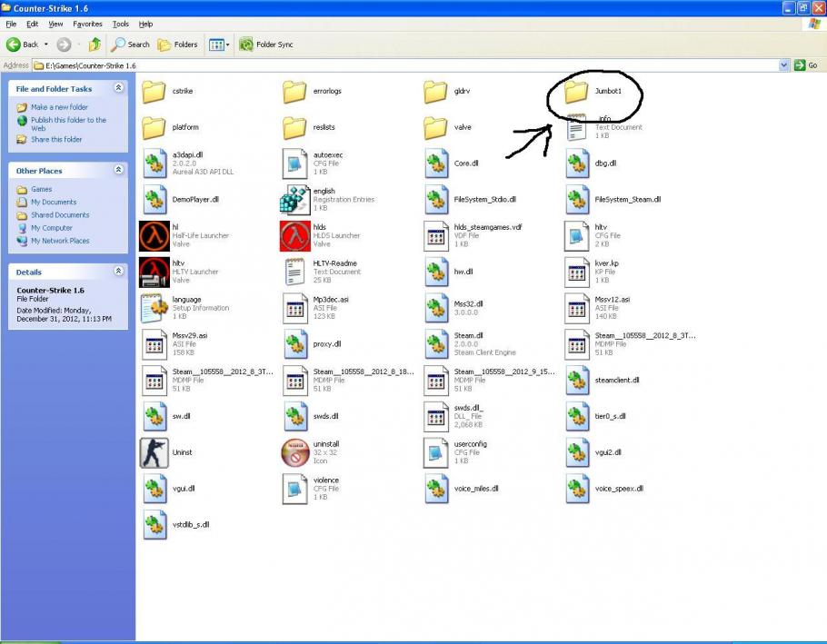827x644 pixels.
Task: Select the Core.dll file
Action: click(x=435, y=163)
